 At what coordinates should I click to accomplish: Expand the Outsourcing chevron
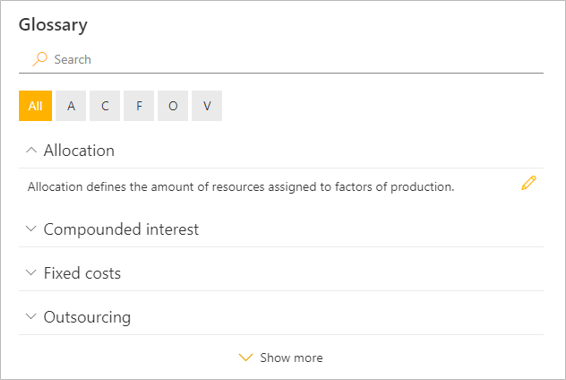[x=31, y=316]
